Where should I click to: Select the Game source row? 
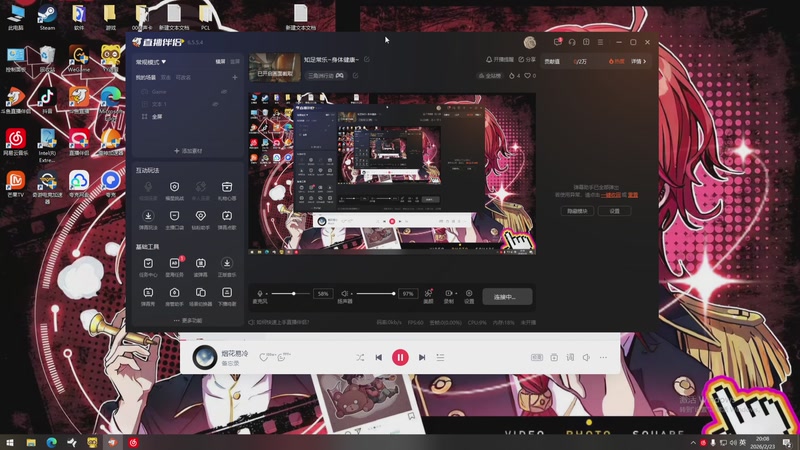pos(187,92)
